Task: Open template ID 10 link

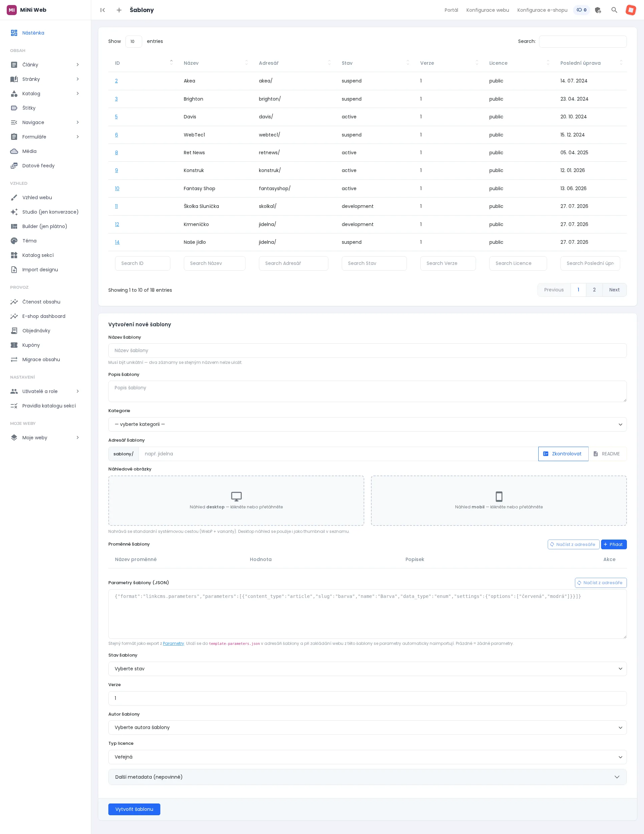Action: [x=117, y=189]
